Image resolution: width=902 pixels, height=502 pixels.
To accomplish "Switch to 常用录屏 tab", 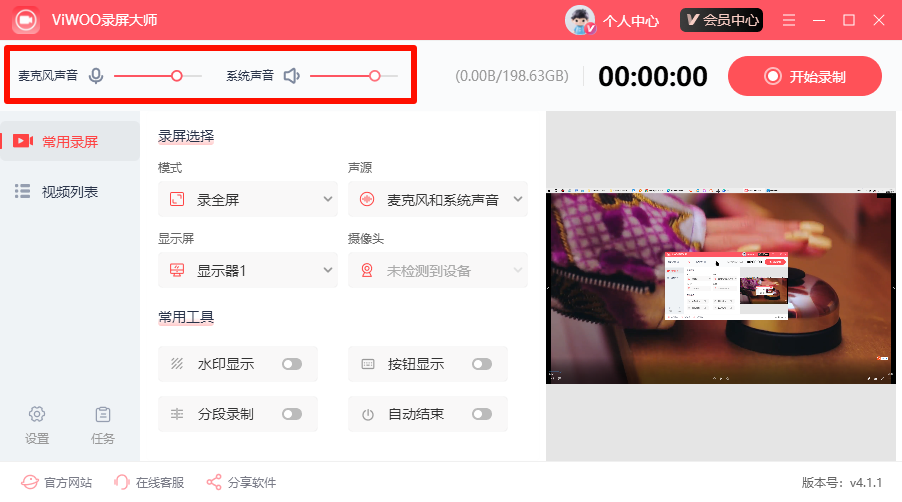I will [70, 141].
